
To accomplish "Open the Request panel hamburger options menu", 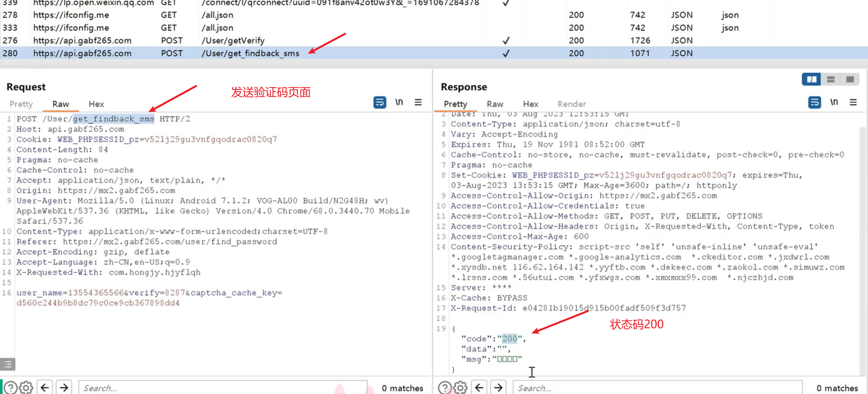I will [418, 102].
